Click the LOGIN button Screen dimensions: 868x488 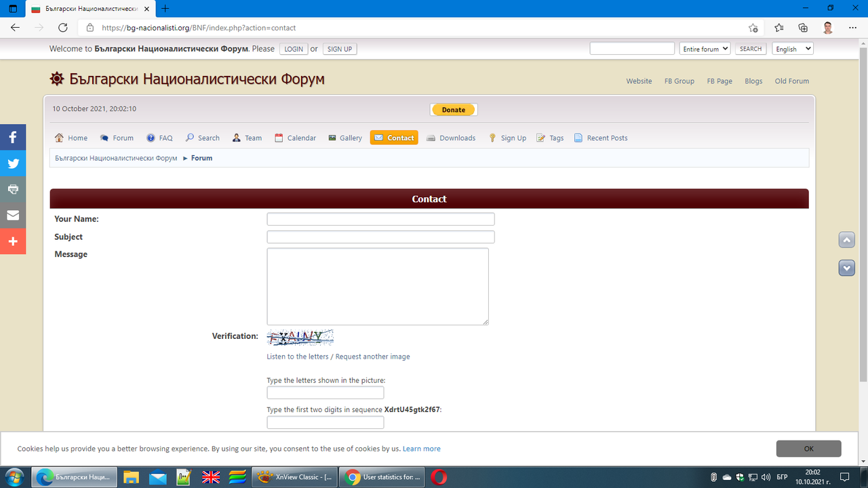294,49
